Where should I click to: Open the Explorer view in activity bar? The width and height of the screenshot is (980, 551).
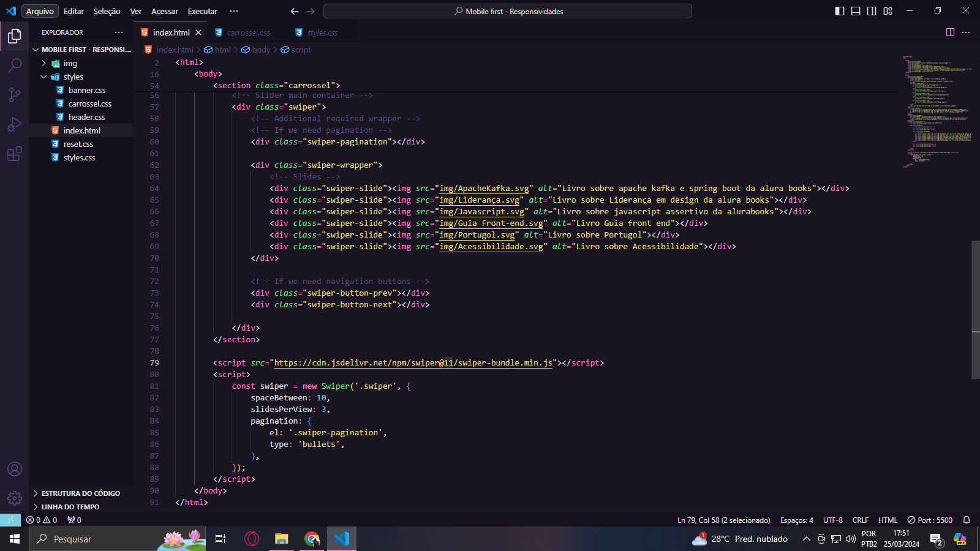coord(15,36)
